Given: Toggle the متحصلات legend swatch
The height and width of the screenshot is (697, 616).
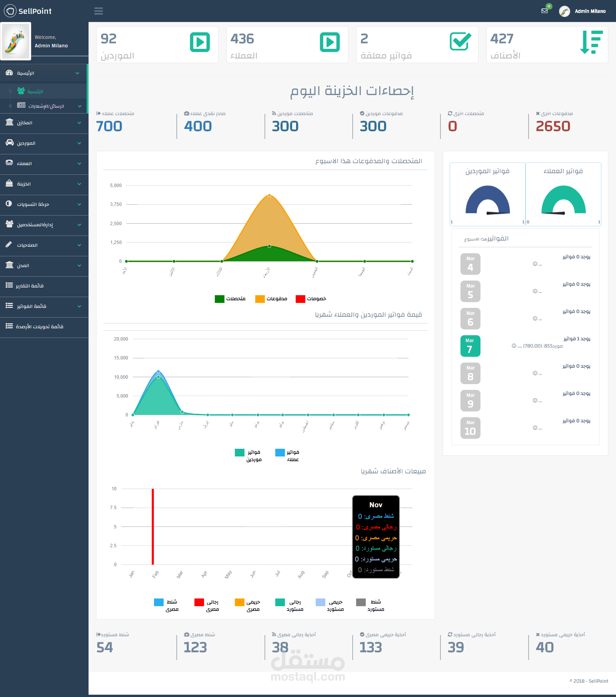Looking at the screenshot, I should (219, 299).
